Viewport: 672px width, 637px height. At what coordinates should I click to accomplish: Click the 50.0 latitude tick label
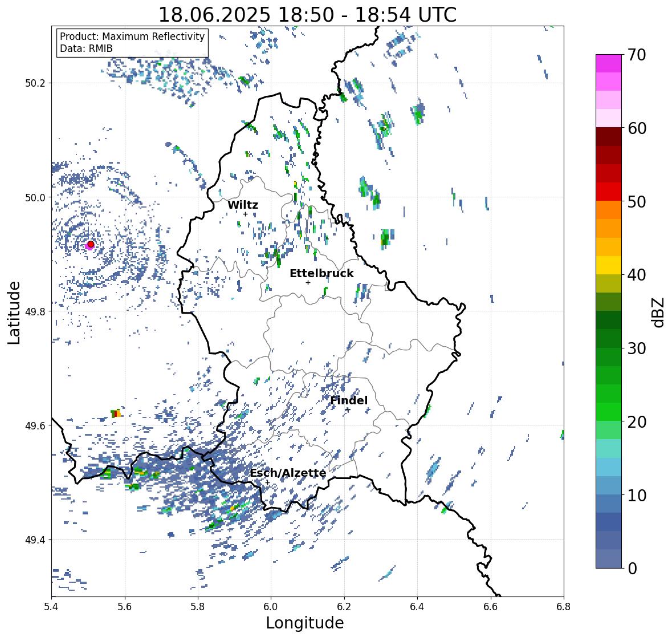(35, 198)
